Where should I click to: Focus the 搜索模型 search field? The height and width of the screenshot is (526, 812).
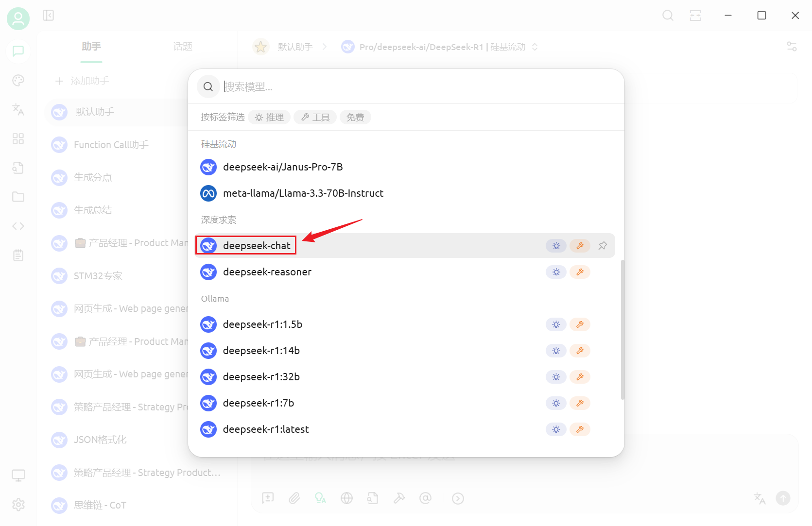coord(418,86)
